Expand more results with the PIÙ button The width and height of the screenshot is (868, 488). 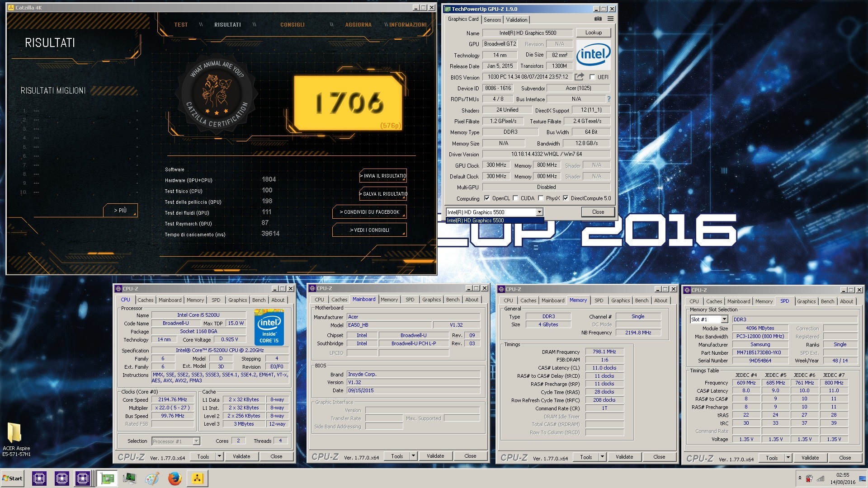[120, 211]
